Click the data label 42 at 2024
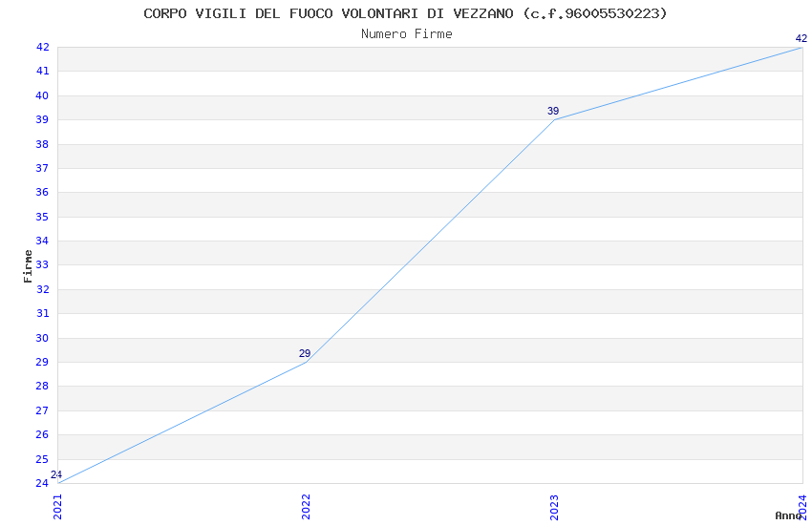The height and width of the screenshot is (525, 812). pos(801,38)
